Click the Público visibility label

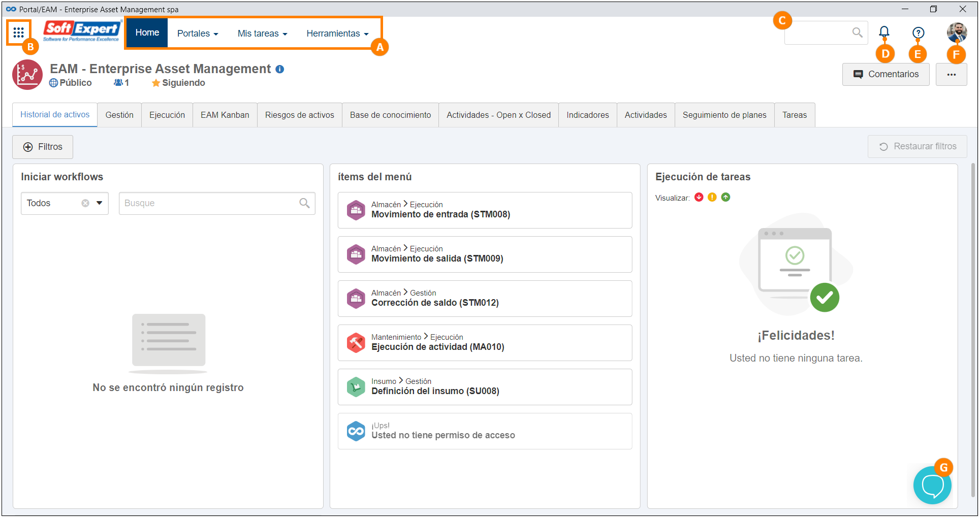coord(76,83)
